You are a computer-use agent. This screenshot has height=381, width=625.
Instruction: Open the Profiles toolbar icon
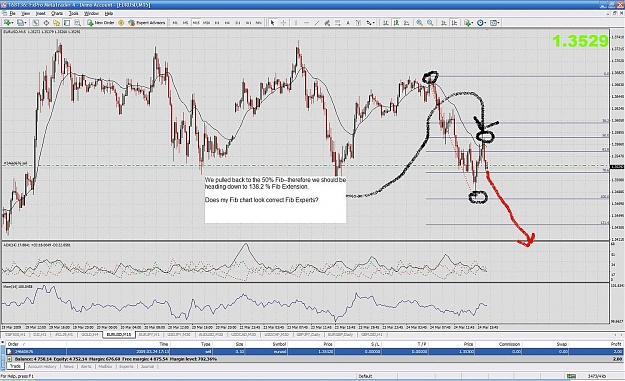tap(20, 23)
